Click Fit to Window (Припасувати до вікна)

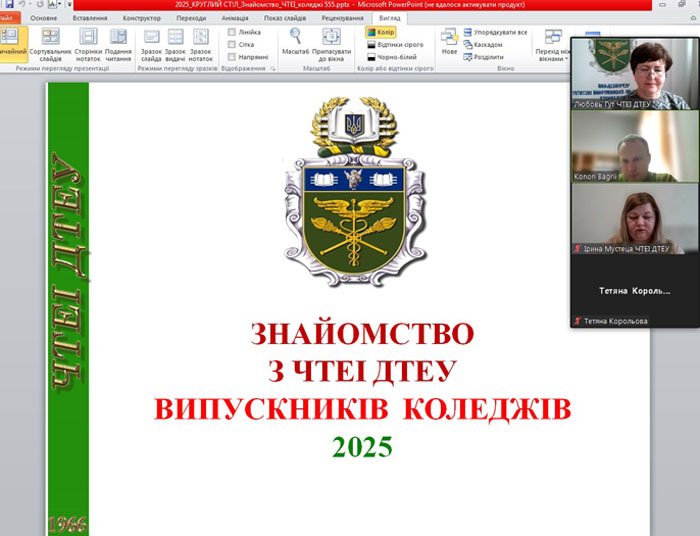point(331,44)
